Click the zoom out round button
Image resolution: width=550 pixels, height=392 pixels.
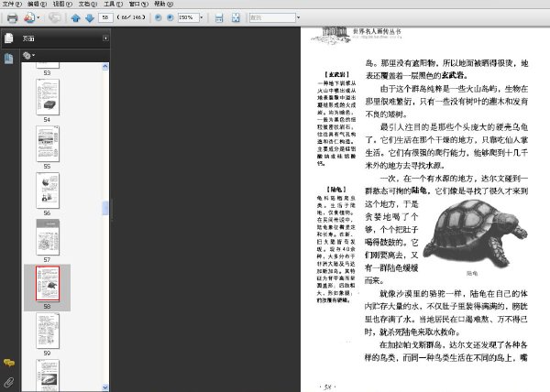(x=159, y=17)
